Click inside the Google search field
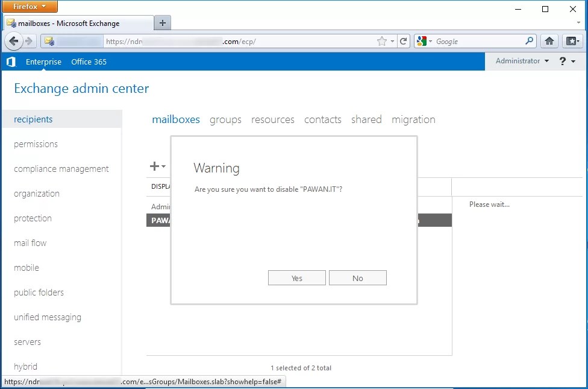588x389 pixels. tap(476, 41)
